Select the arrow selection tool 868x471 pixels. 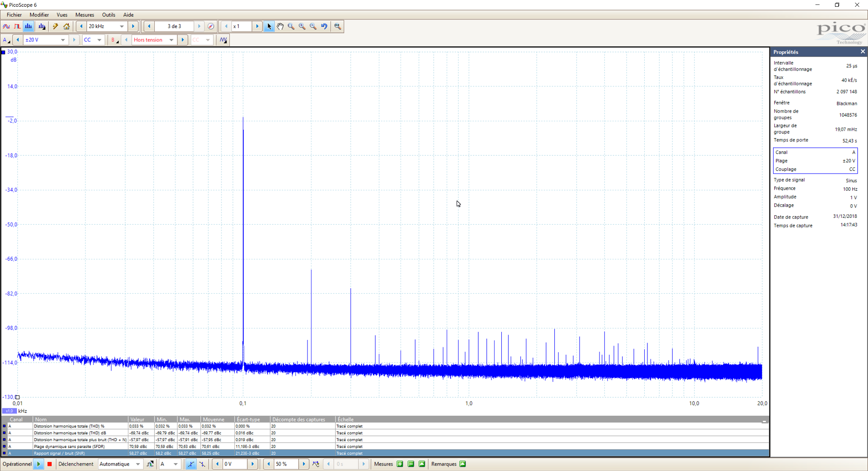click(x=269, y=26)
